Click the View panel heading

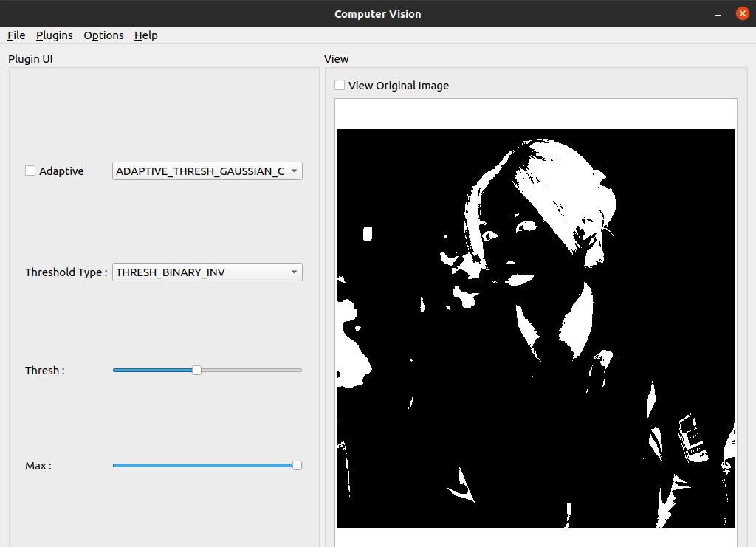coord(336,59)
